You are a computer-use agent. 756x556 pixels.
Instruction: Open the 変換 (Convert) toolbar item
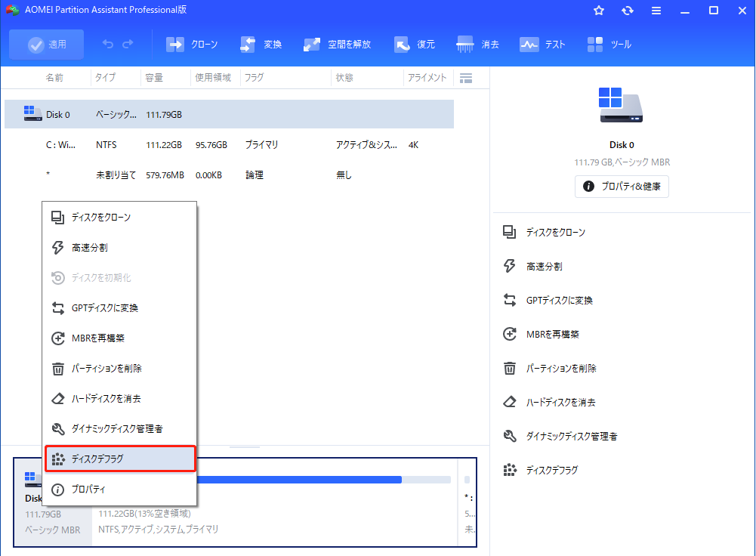click(261, 45)
